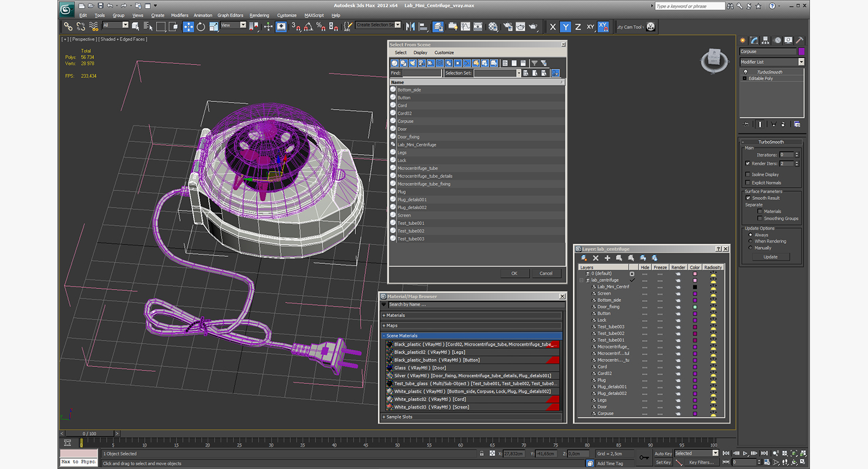Create a new layer in Layer dialog

tap(584, 258)
